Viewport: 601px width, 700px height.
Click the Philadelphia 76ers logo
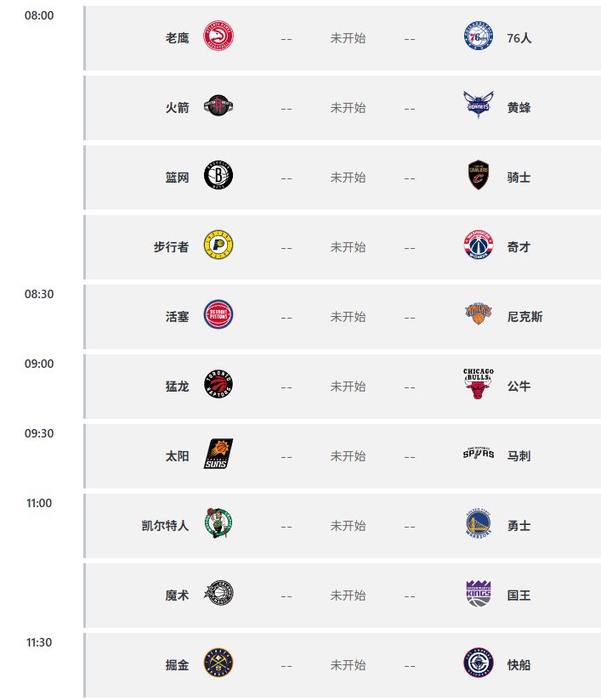[478, 38]
